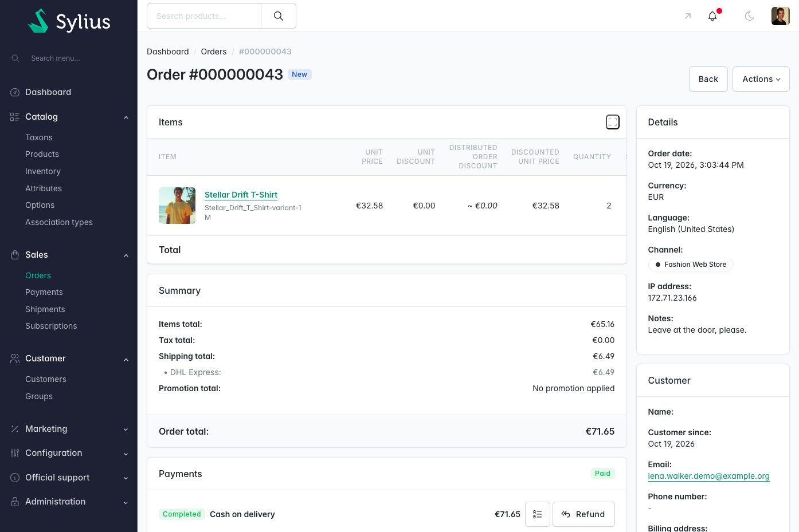
Task: Go to Payments in the sidebar
Action: point(44,292)
